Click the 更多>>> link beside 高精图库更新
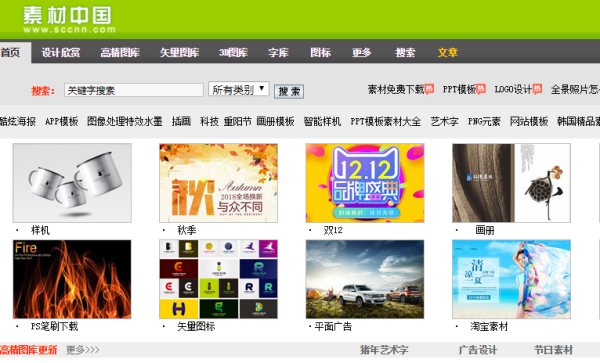The image size is (600, 363). point(83,350)
